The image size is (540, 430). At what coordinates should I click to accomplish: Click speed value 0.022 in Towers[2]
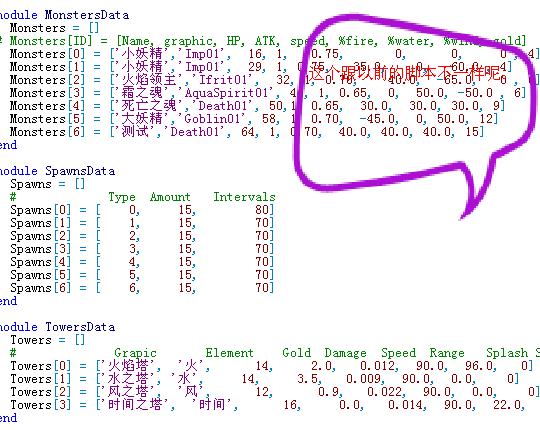click(384, 392)
